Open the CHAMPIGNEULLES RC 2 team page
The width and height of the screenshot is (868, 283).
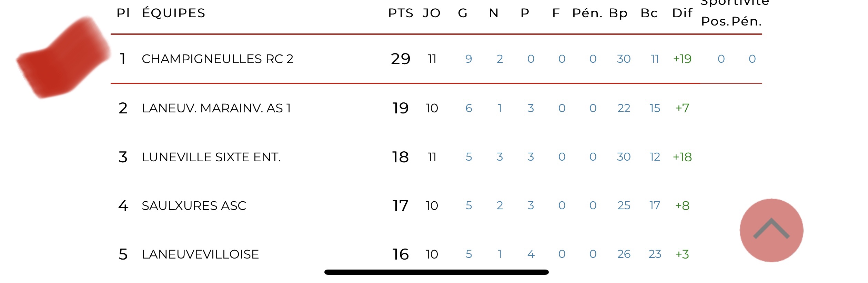pyautogui.click(x=217, y=59)
